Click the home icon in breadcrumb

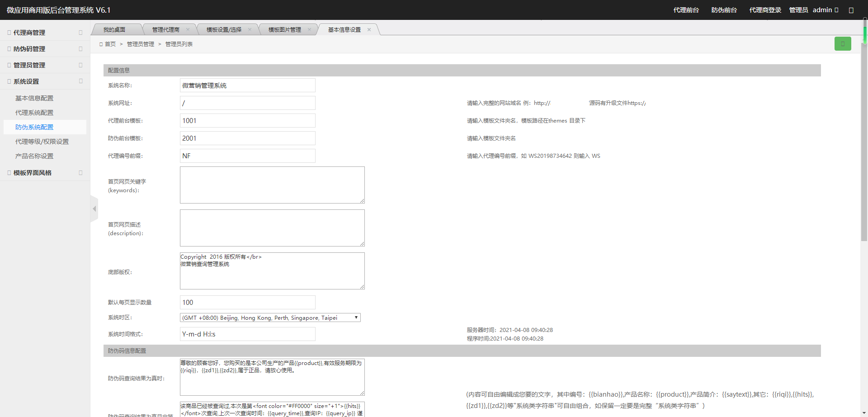click(101, 44)
